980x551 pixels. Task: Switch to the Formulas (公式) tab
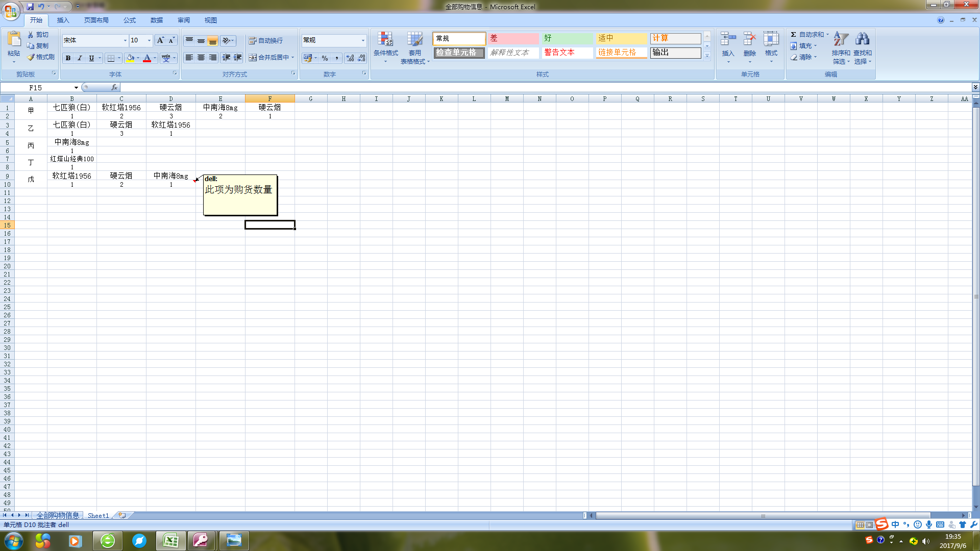pos(130,20)
